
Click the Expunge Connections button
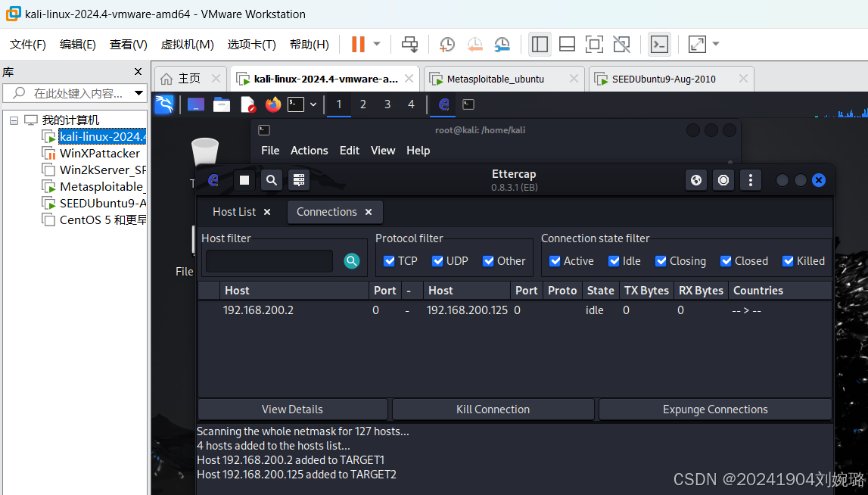coord(715,409)
